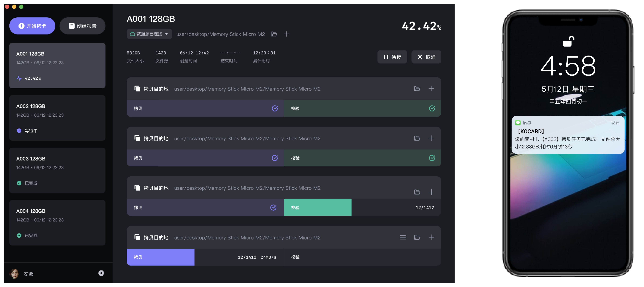Screen dimensions: 644x287
Task: Open folder icon of first 拷贝目的地 row
Action: (x=417, y=89)
